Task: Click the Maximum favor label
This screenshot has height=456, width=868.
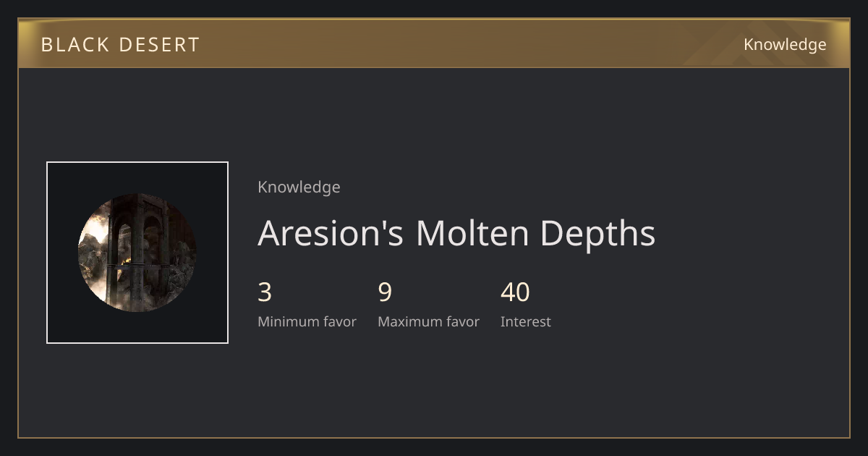Action: pyautogui.click(x=428, y=322)
